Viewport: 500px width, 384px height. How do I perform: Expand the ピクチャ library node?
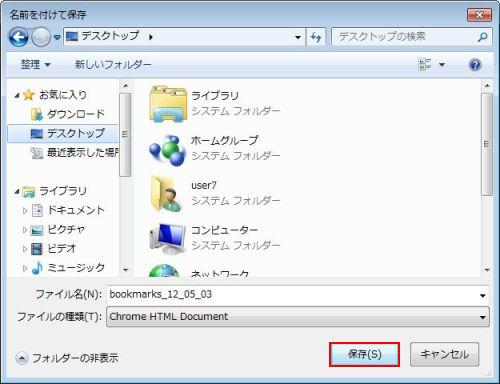25,230
